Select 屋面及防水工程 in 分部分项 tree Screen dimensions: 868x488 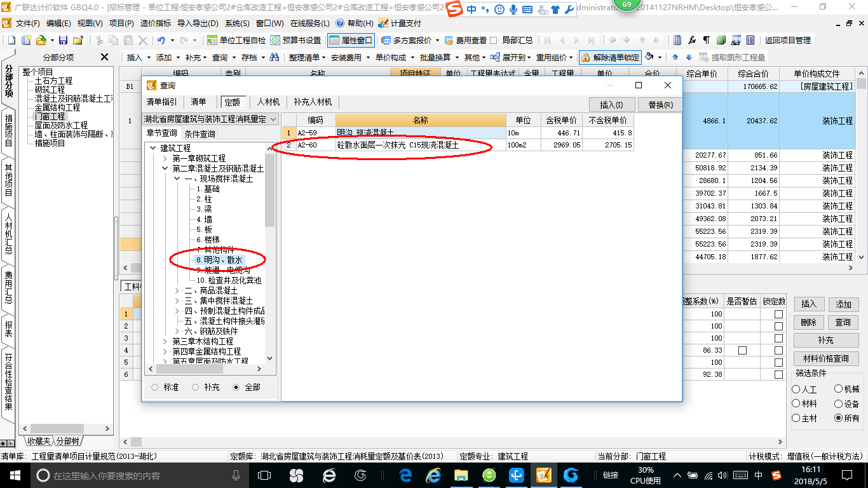click(x=61, y=125)
